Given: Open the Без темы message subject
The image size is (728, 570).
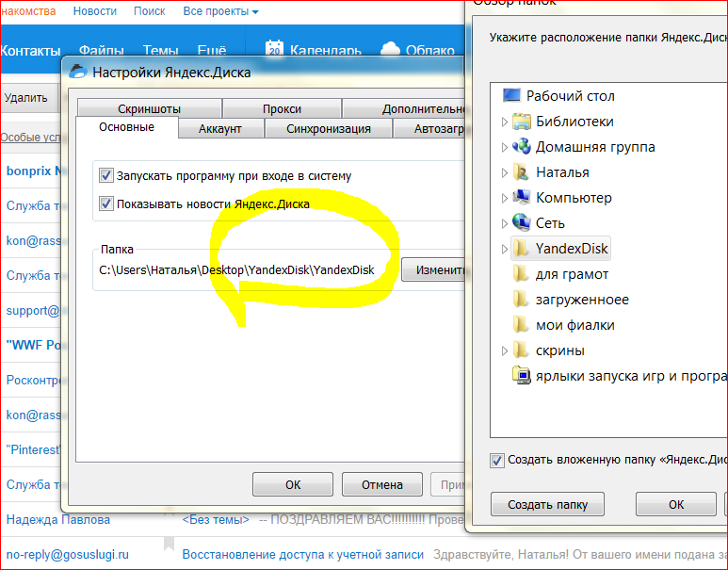Looking at the screenshot, I should [216, 519].
